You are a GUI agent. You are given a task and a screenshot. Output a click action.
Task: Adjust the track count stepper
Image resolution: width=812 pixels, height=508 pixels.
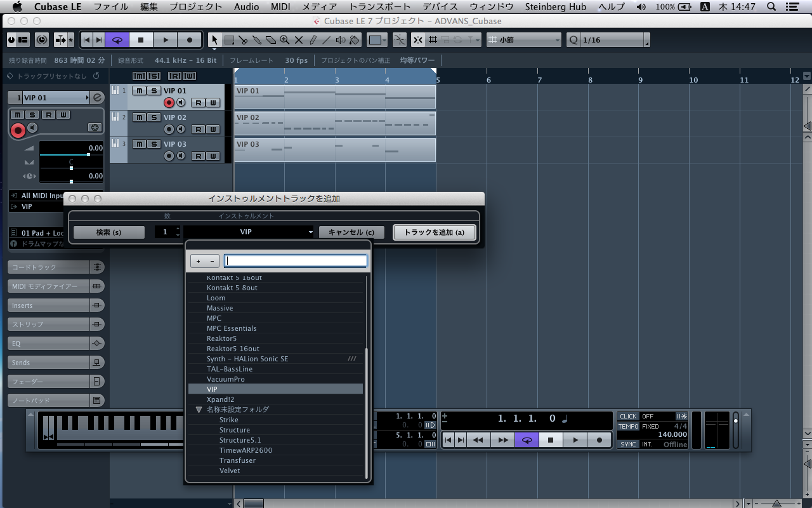coord(178,232)
